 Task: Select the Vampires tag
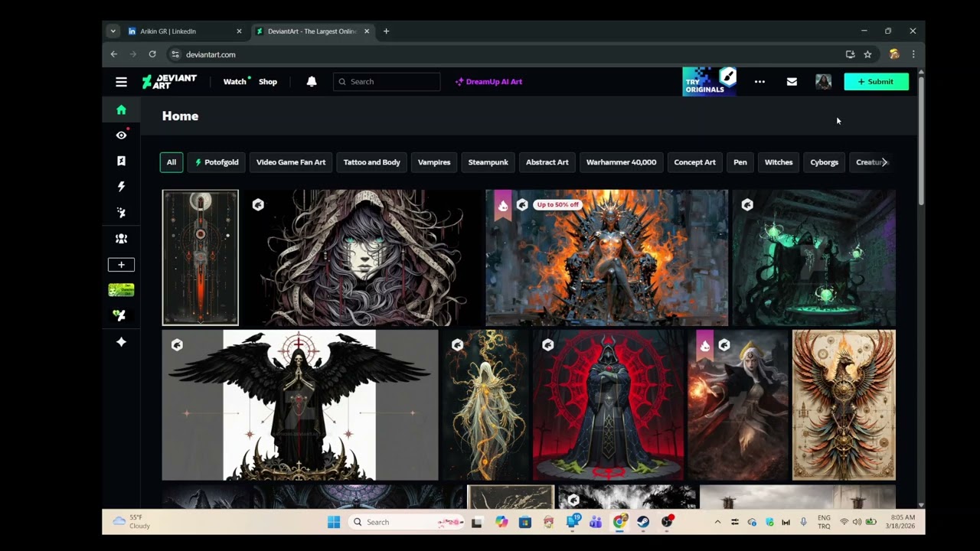point(434,162)
